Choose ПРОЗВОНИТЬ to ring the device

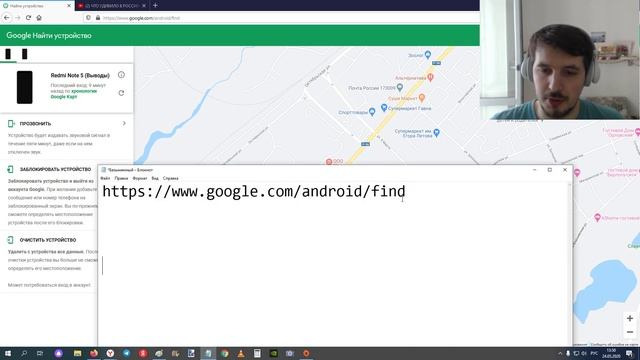[x=35, y=123]
